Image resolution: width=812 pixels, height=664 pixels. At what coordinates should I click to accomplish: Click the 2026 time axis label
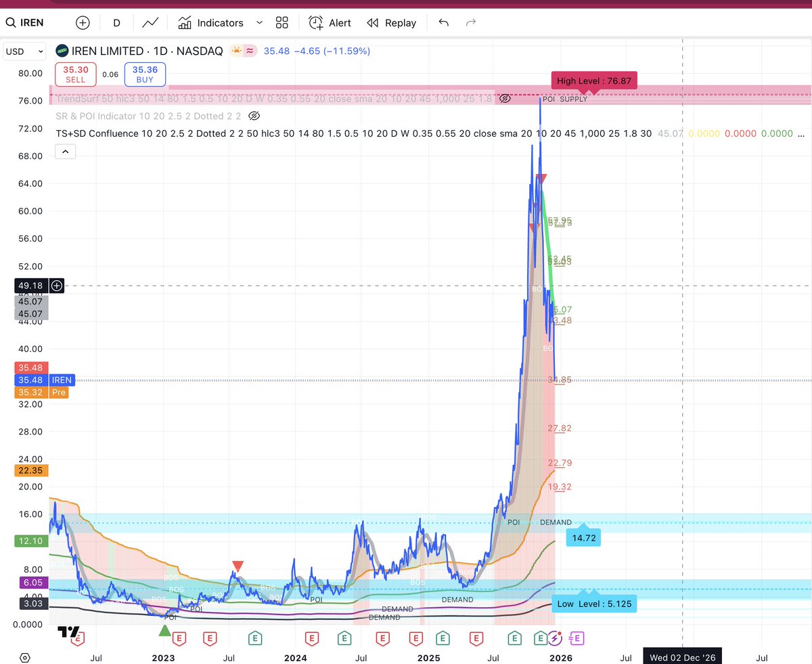(x=561, y=657)
